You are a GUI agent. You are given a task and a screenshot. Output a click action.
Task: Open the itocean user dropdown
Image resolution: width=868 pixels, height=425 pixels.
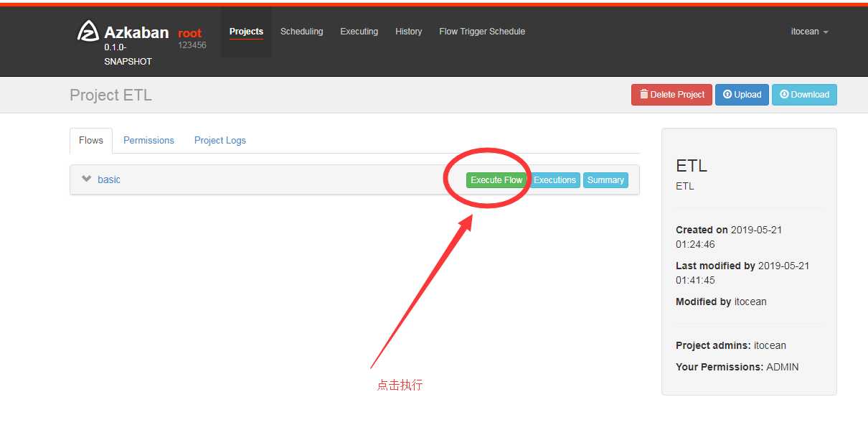click(809, 32)
